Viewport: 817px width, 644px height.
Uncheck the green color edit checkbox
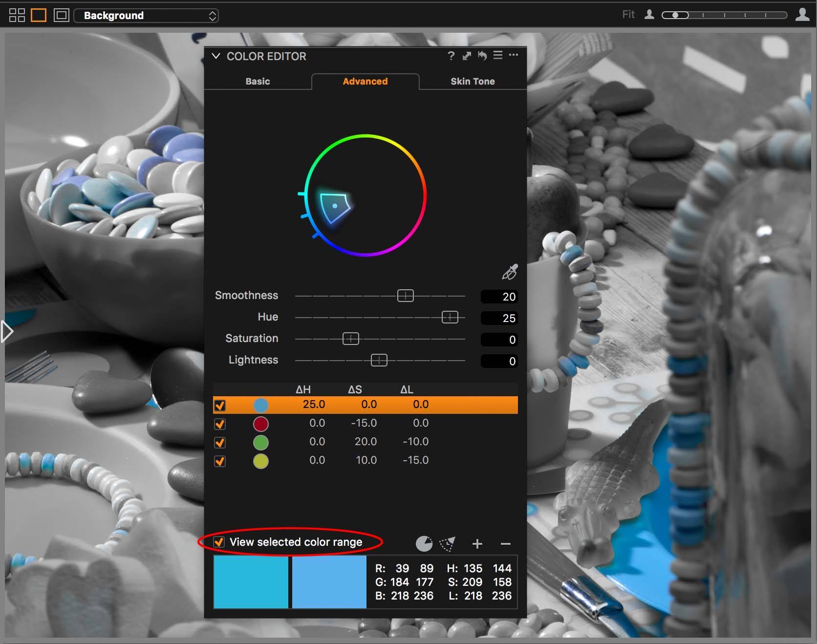click(220, 442)
